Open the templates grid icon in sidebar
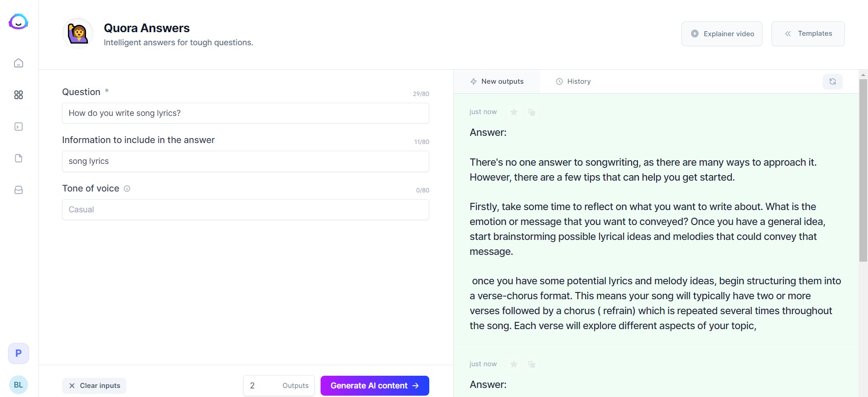 tap(19, 95)
